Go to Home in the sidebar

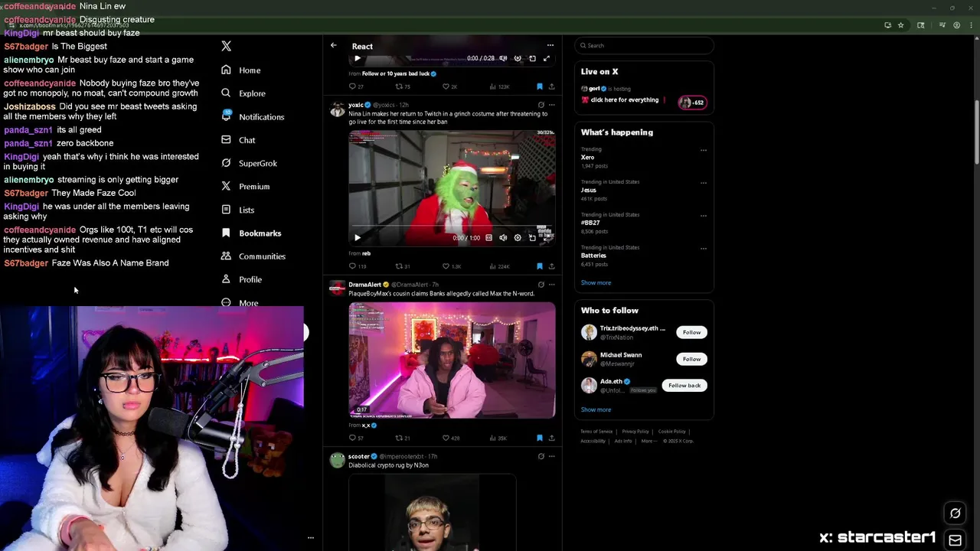pyautogui.click(x=241, y=70)
